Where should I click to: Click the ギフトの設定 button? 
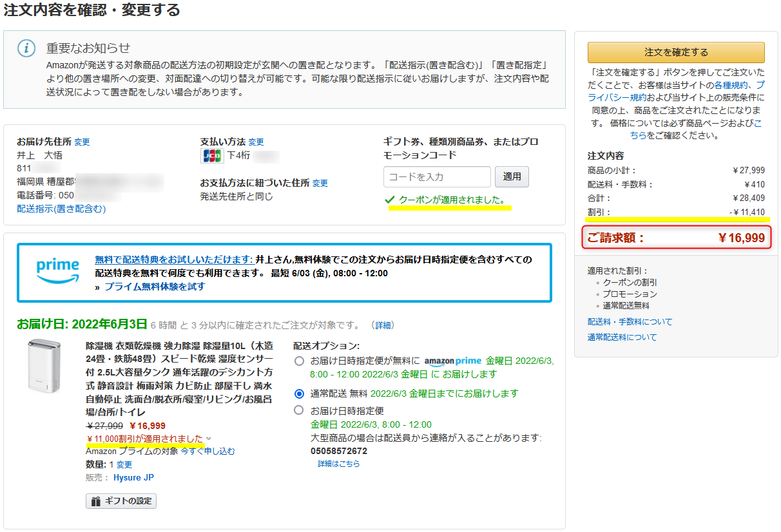(121, 501)
